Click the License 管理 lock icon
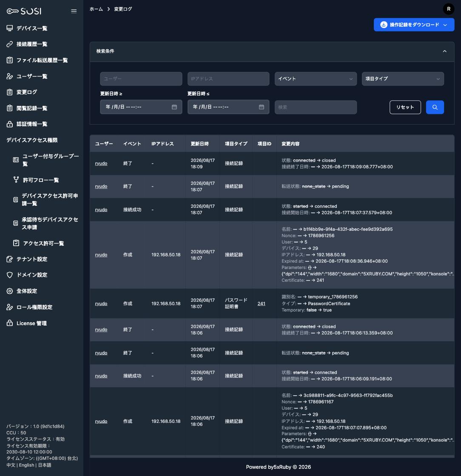461x476 pixels. pos(10,323)
